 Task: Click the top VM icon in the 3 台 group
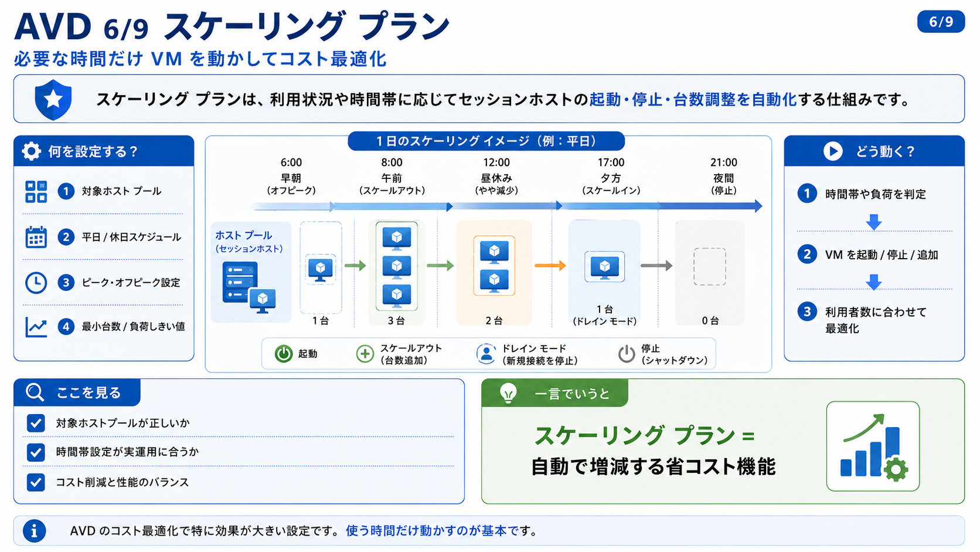pyautogui.click(x=397, y=238)
